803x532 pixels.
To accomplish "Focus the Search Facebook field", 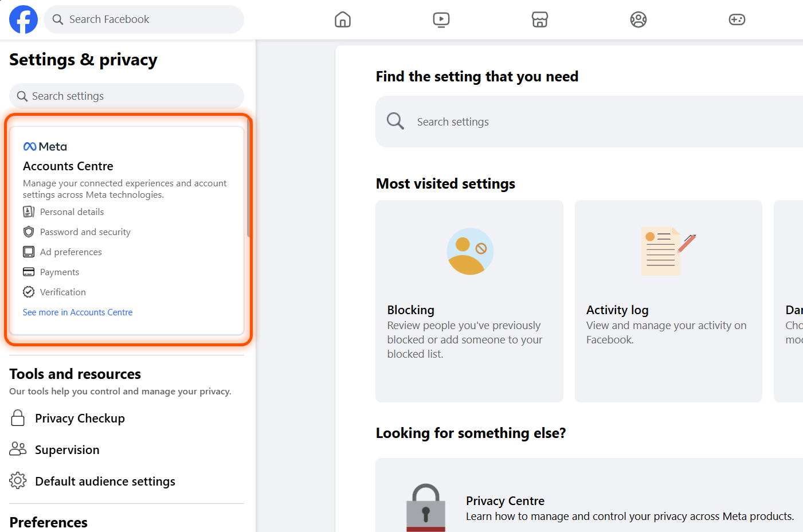I will click(144, 19).
